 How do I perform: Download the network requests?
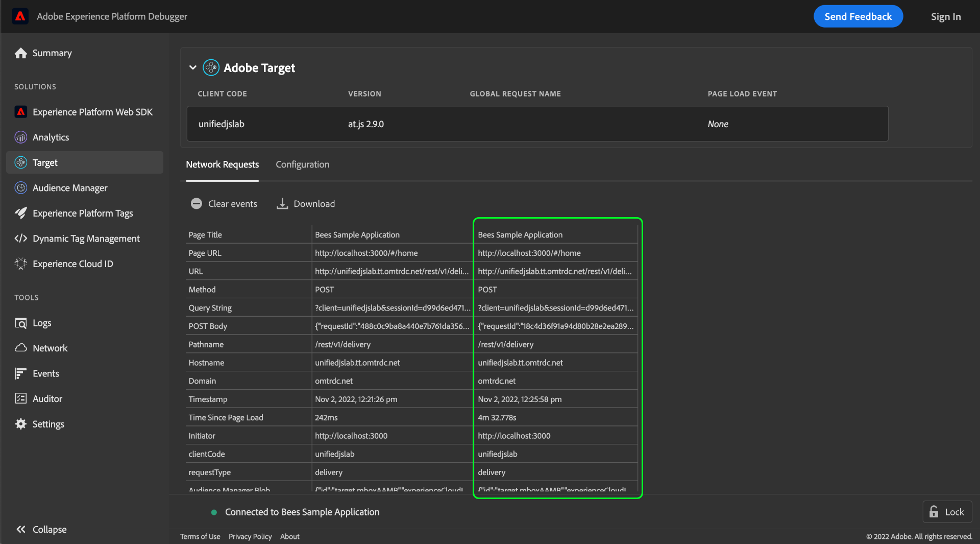(306, 204)
